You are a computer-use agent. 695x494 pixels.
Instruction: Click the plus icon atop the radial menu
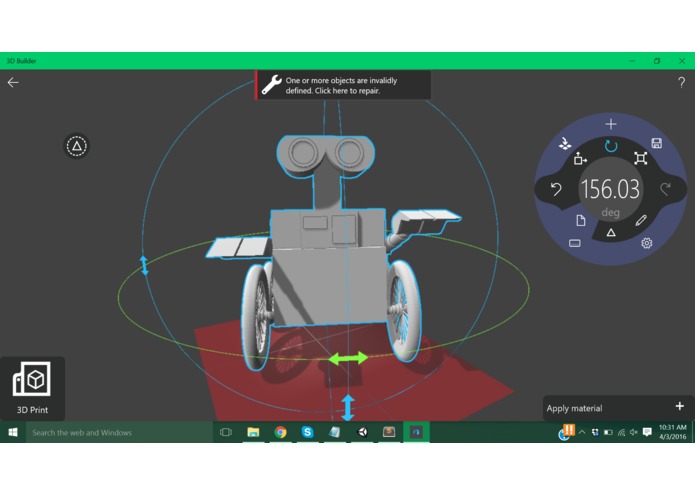point(611,124)
